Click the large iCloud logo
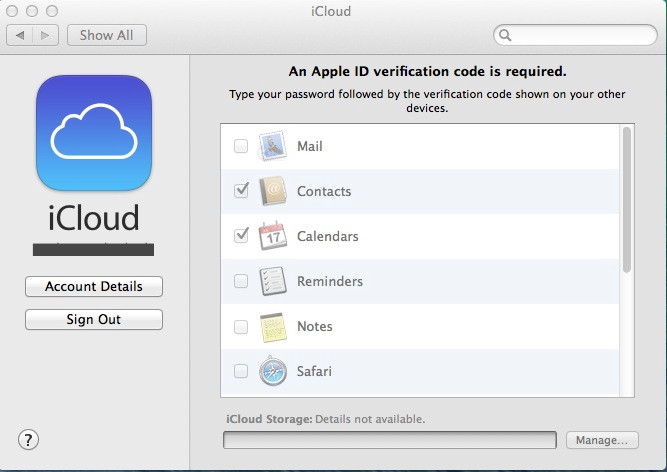 tap(94, 133)
